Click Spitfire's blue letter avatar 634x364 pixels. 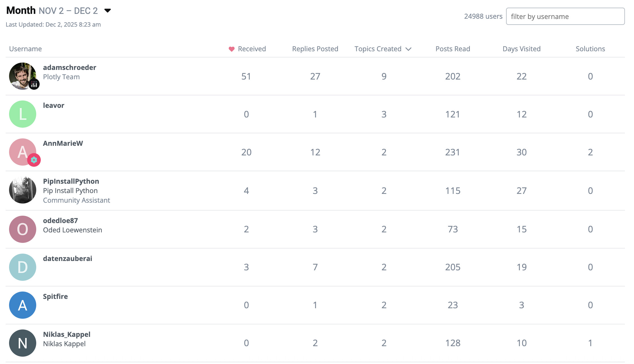(23, 305)
